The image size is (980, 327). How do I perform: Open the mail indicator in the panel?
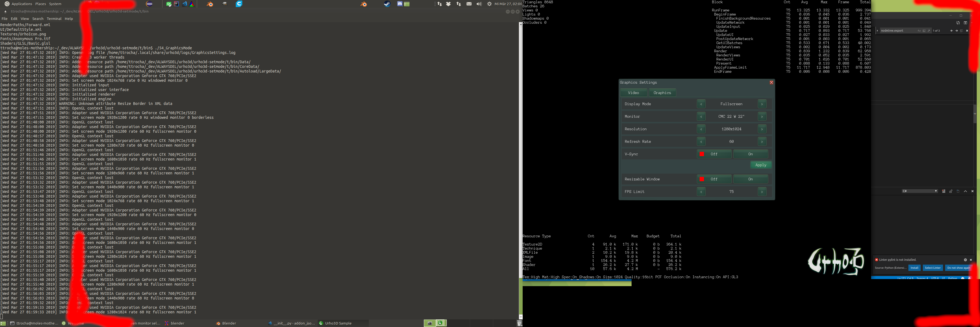pyautogui.click(x=469, y=4)
